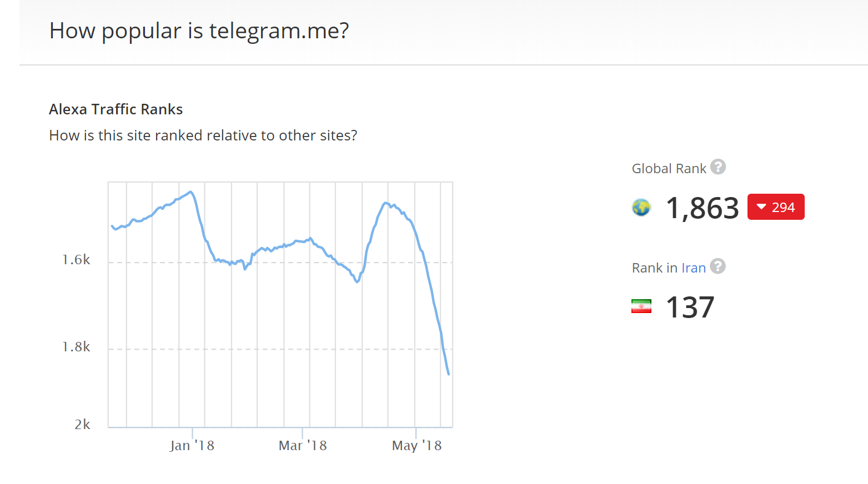Click the 2k label on the vertical axis

[x=82, y=425]
